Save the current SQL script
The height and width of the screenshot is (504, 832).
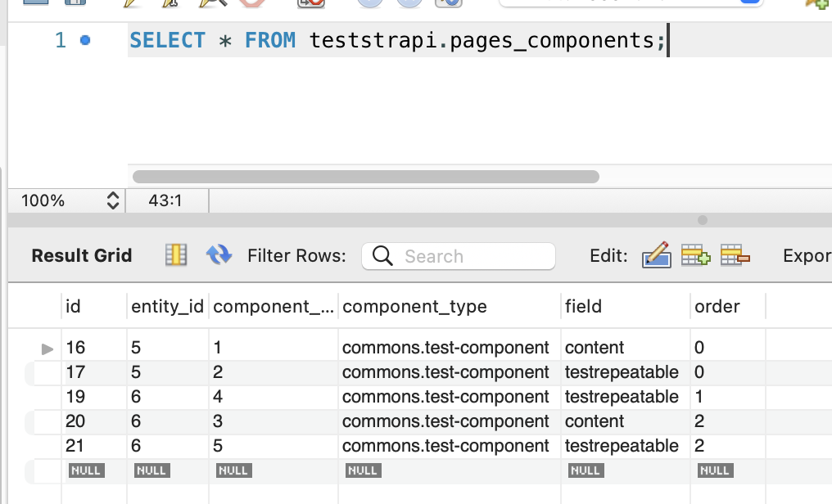(x=76, y=4)
